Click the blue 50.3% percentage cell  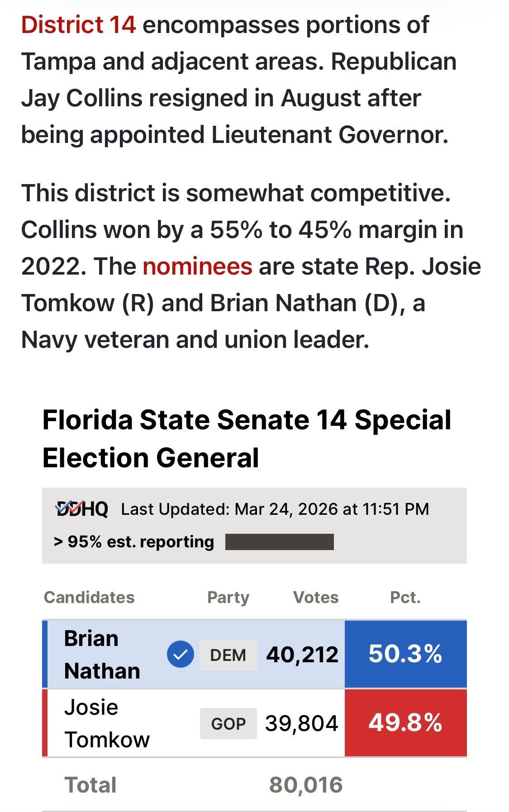point(405,654)
